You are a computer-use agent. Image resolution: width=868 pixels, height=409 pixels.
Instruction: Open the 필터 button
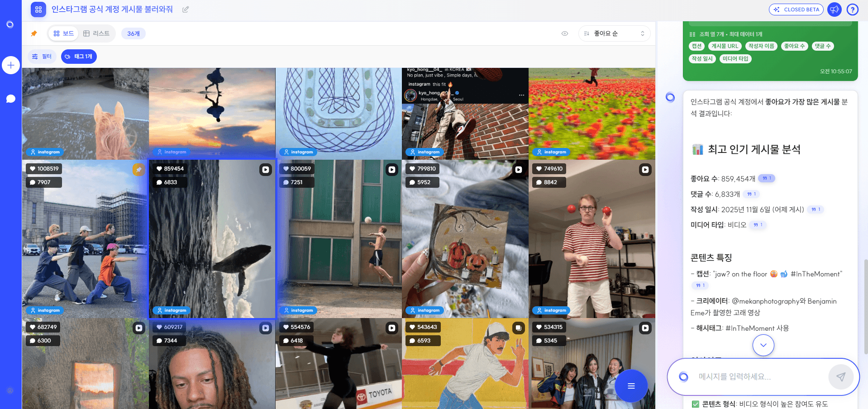(x=42, y=57)
